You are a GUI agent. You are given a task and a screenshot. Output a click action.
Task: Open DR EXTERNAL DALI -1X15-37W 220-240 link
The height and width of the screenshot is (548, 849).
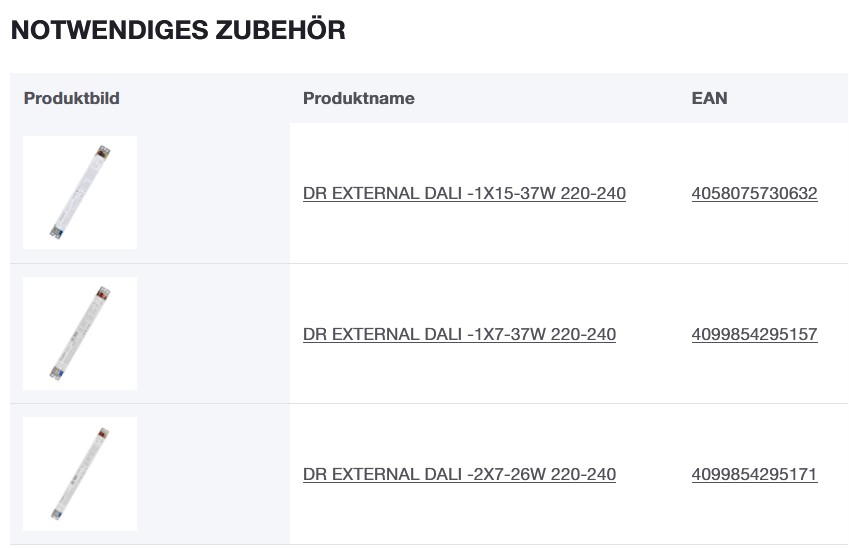(464, 194)
